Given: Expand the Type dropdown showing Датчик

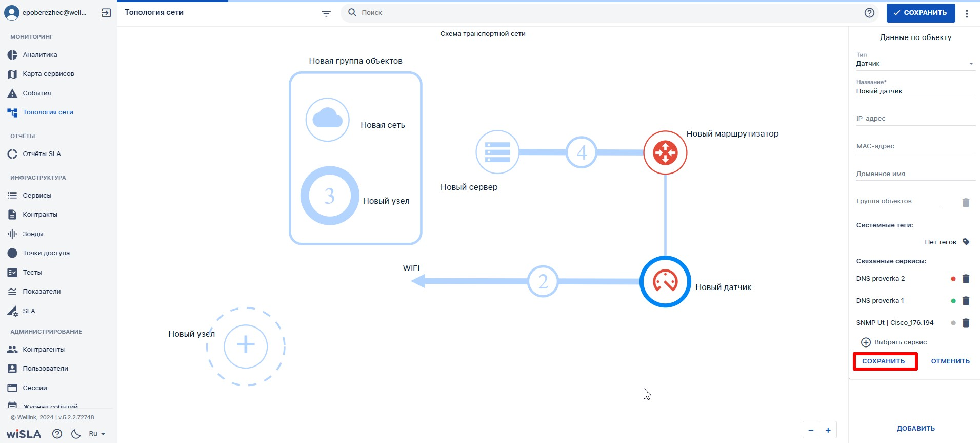Looking at the screenshot, I should [x=915, y=64].
